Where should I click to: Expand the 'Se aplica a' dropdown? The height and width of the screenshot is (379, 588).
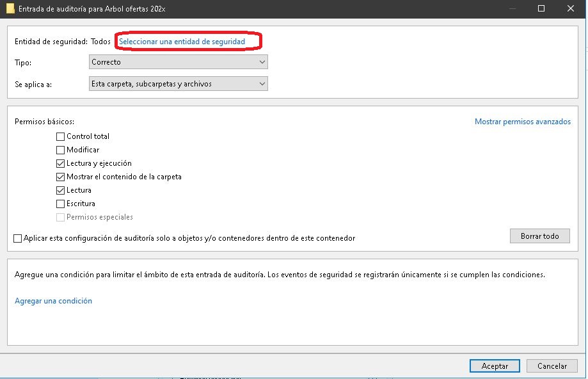[x=178, y=84]
